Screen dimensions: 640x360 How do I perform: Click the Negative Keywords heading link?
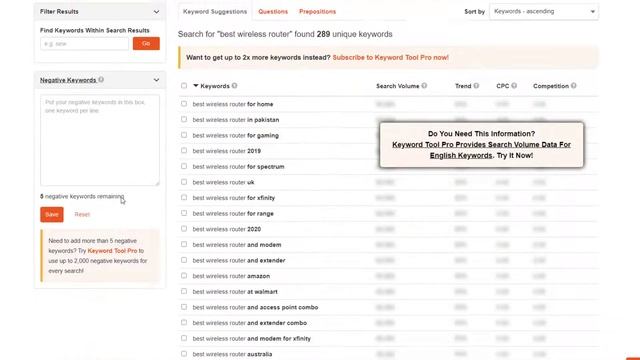[68, 80]
